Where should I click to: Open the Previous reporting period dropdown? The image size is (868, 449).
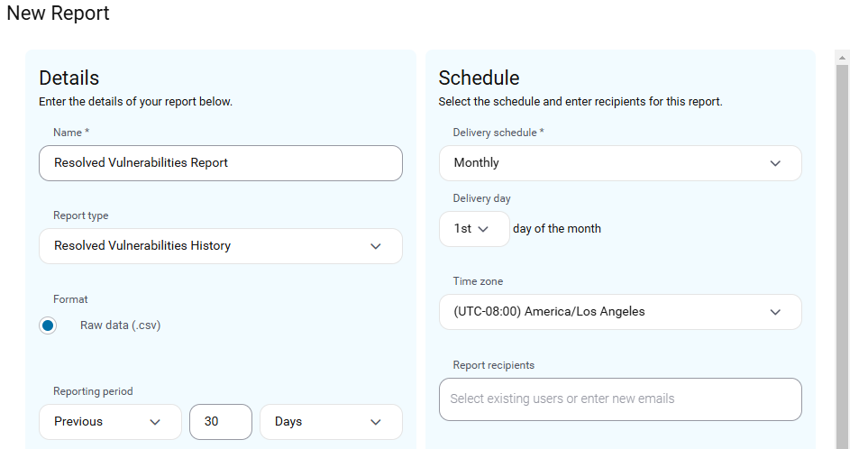point(110,422)
